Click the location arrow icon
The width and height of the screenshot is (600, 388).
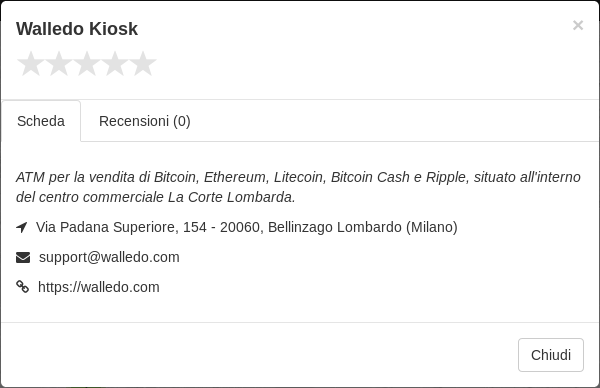point(22,227)
